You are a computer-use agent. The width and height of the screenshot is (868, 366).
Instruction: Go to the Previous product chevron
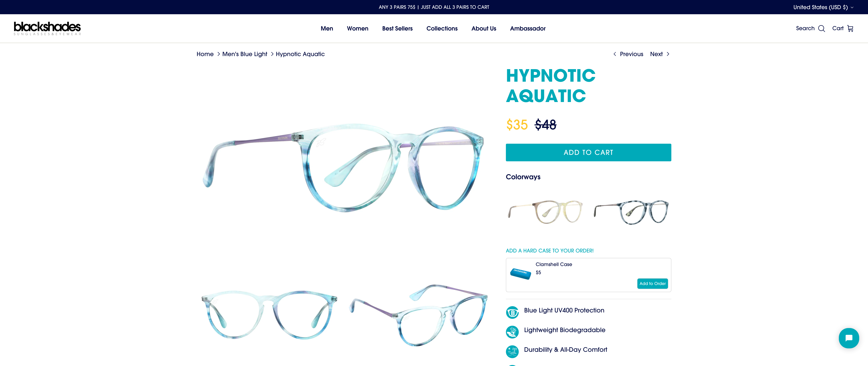tap(615, 54)
